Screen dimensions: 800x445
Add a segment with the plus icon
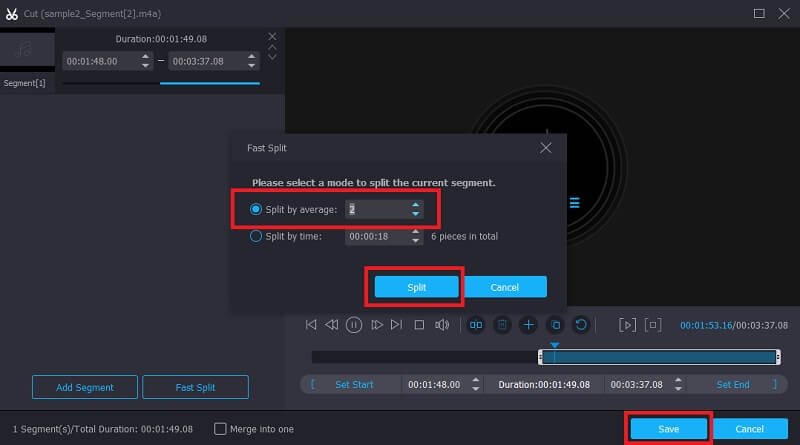529,325
